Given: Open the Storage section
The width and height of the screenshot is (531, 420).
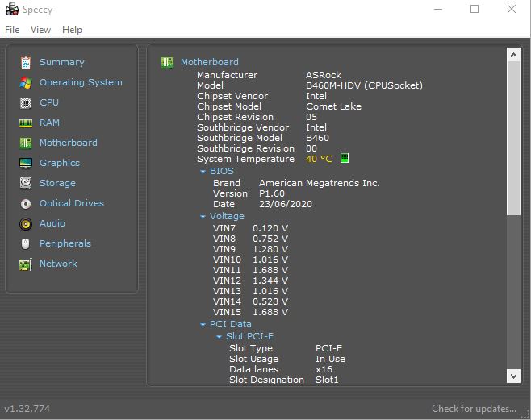Looking at the screenshot, I should 57,183.
